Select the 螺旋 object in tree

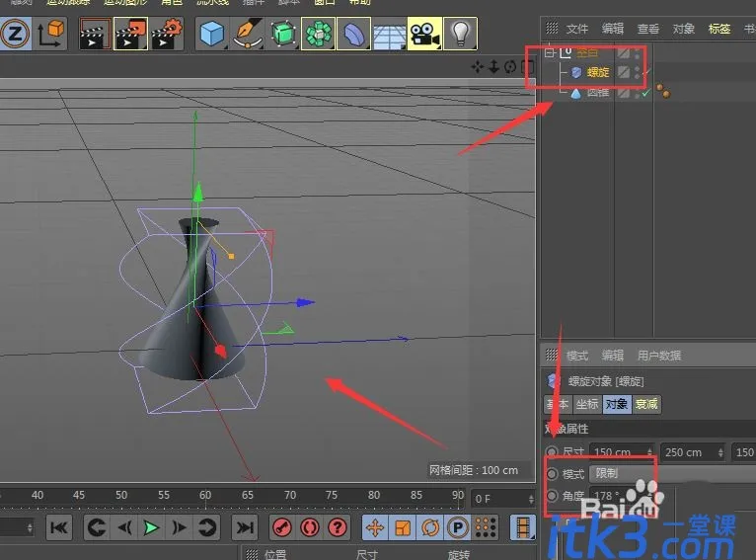point(598,72)
